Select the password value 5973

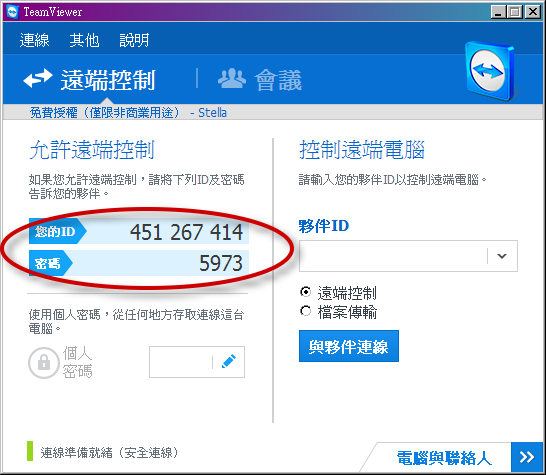coord(221,263)
